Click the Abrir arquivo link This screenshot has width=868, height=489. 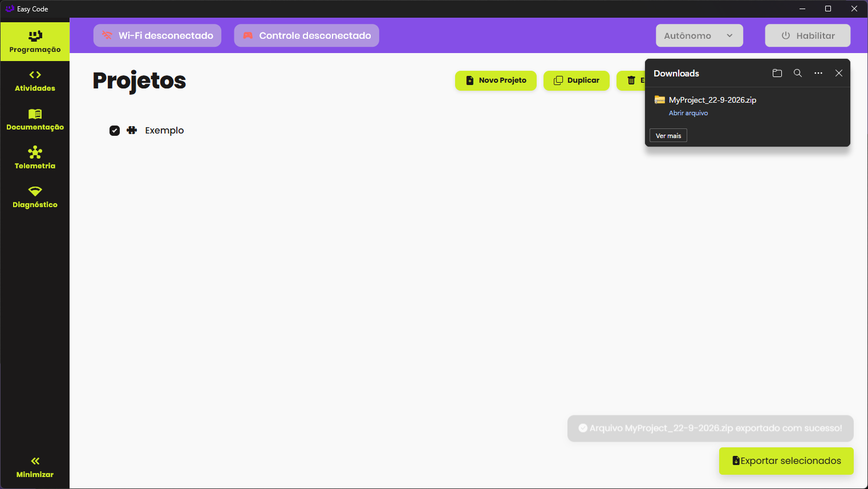(x=688, y=113)
